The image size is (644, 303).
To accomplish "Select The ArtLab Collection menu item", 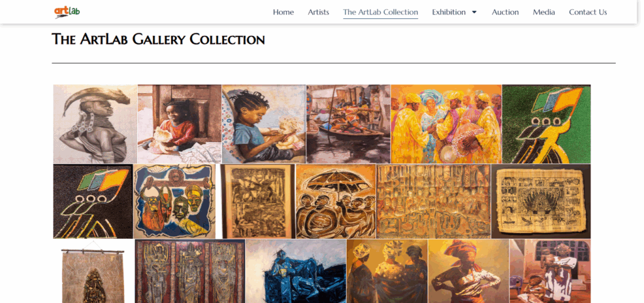I will [x=380, y=12].
